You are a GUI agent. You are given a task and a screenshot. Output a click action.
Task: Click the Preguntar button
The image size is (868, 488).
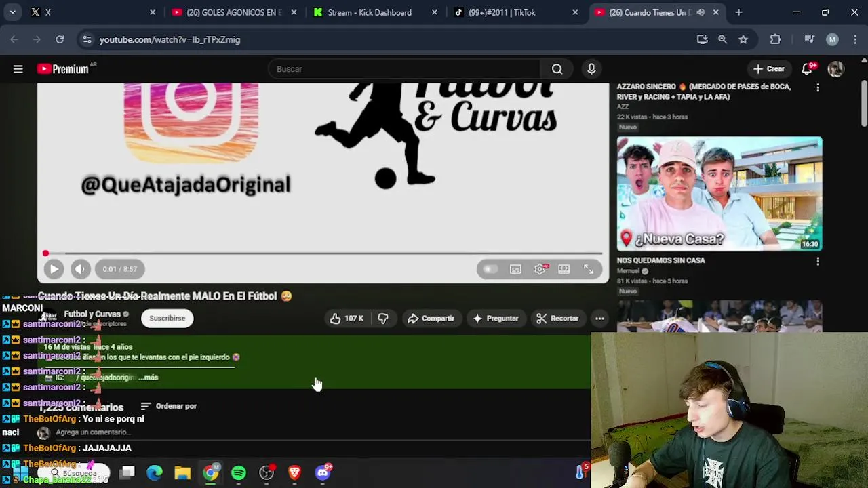496,319
